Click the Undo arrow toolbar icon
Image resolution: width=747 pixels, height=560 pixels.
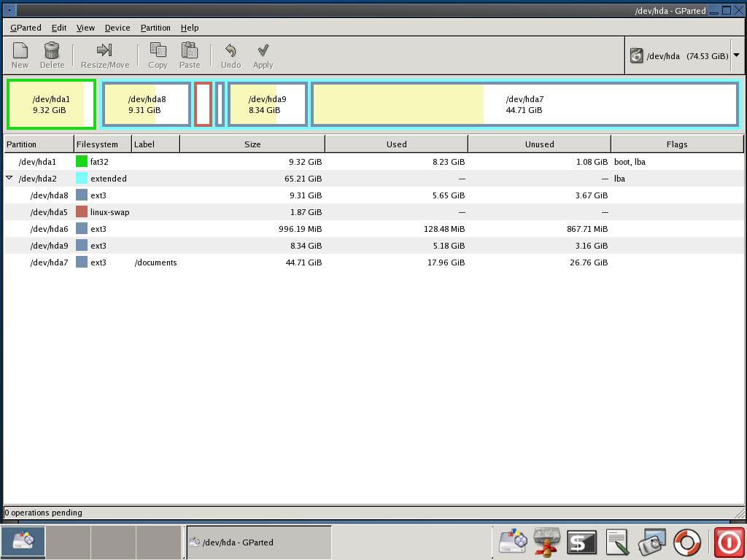[x=231, y=50]
